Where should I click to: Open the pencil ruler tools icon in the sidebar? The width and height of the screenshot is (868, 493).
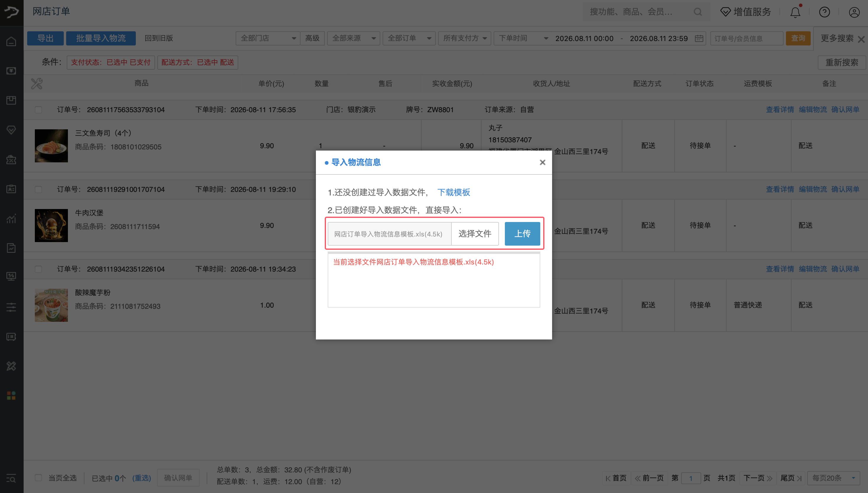11,366
